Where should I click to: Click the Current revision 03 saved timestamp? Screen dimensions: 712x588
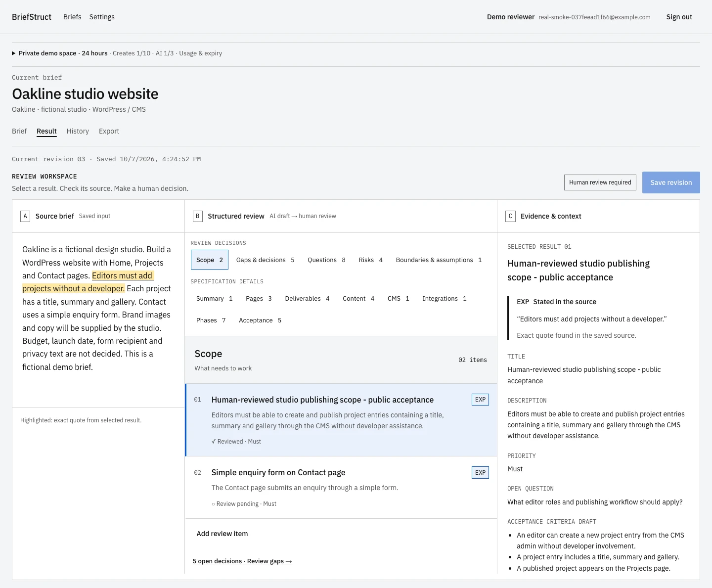pos(106,159)
